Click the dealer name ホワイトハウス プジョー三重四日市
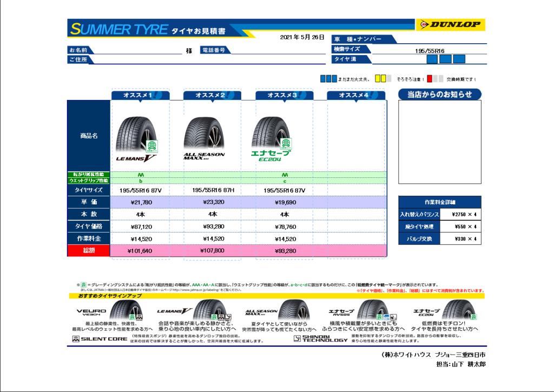 [433, 355]
